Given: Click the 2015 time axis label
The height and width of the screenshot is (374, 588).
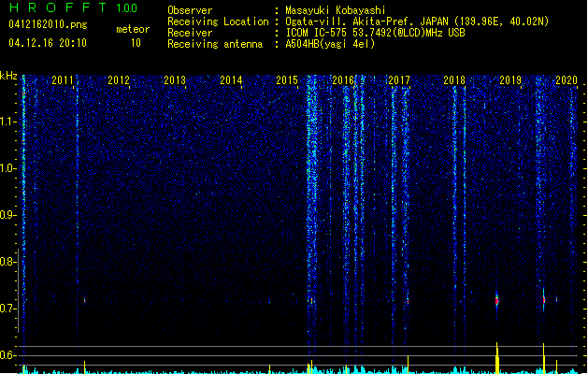Looking at the screenshot, I should [x=287, y=80].
